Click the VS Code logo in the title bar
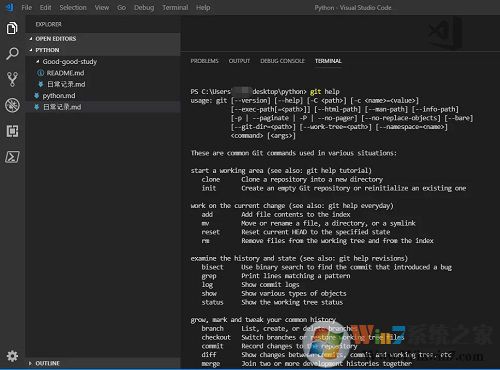This screenshot has width=500, height=370. pos(9,7)
